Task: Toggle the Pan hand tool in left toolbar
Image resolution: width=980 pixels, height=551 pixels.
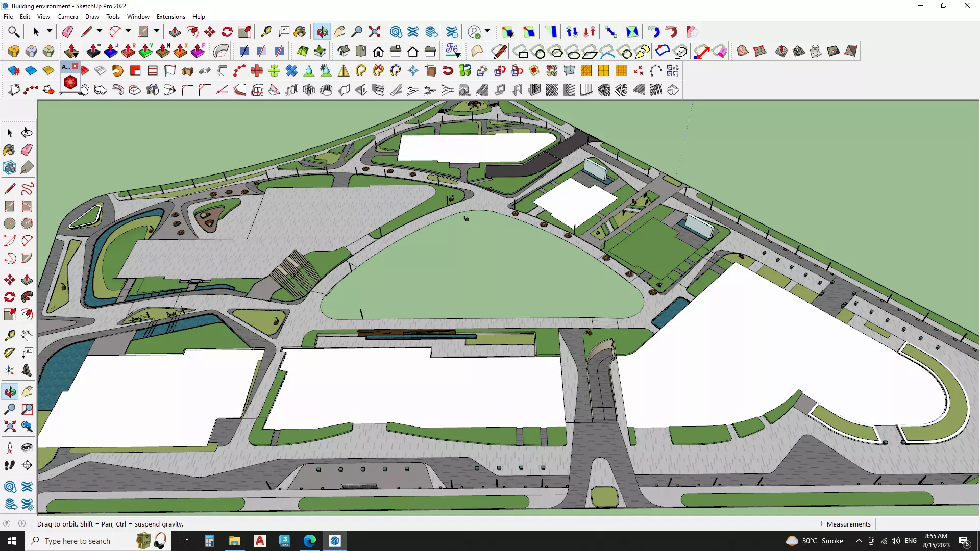Action: click(27, 392)
